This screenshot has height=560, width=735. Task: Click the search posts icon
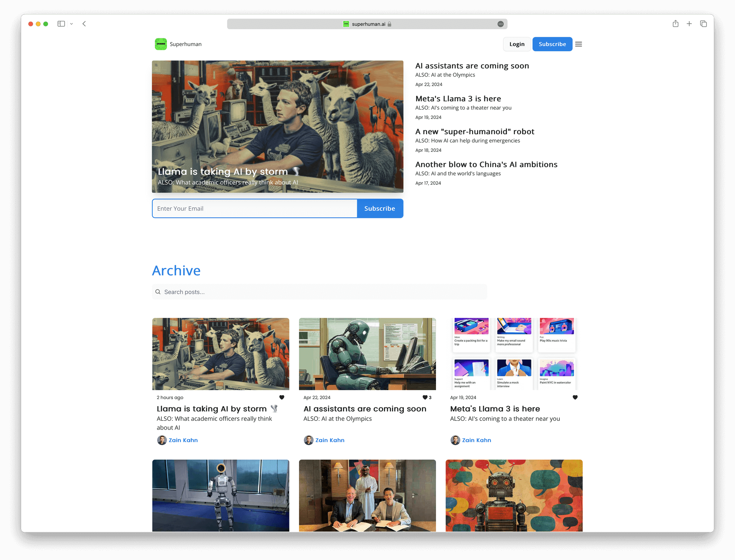click(x=158, y=291)
